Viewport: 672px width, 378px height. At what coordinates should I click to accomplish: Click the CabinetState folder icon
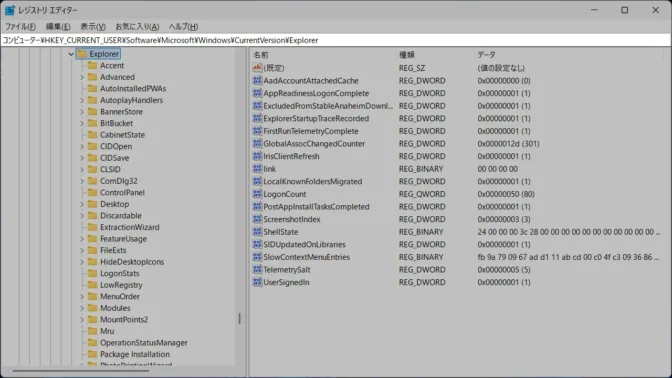coord(92,135)
